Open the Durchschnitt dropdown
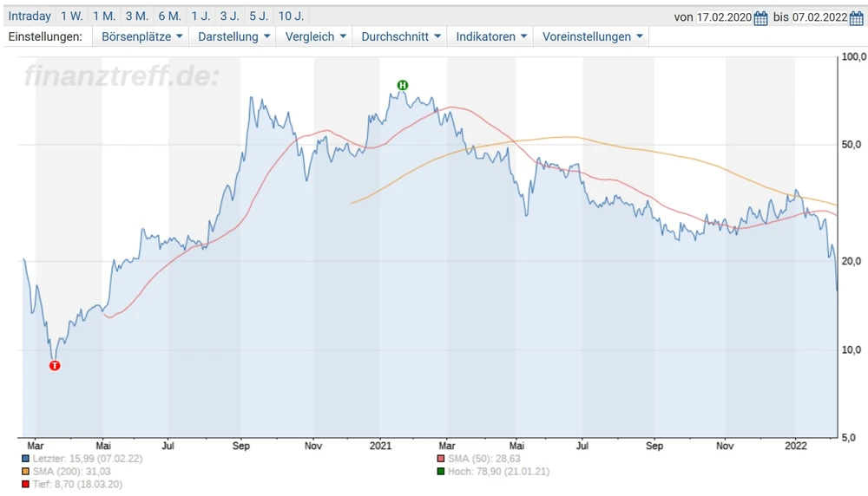Image resolution: width=868 pixels, height=496 pixels. pos(401,36)
